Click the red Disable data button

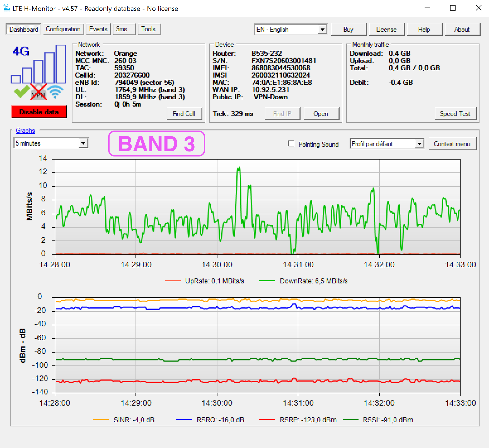point(39,112)
